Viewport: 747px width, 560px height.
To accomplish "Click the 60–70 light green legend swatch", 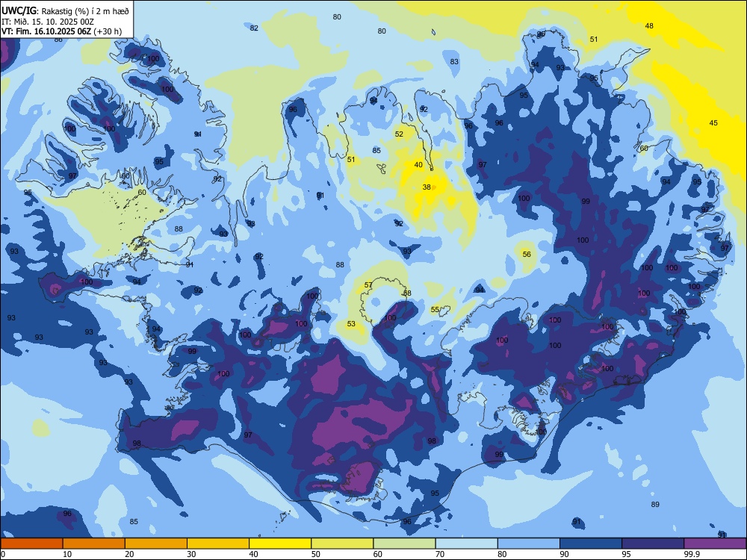I will click(x=404, y=544).
